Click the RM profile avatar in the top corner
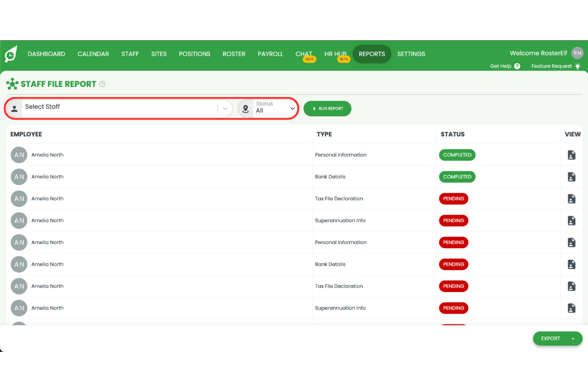This screenshot has height=392, width=588. [577, 53]
